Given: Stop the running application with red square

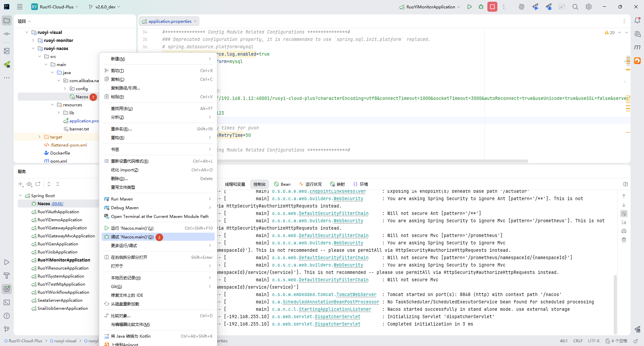Looking at the screenshot, I should coord(492,7).
